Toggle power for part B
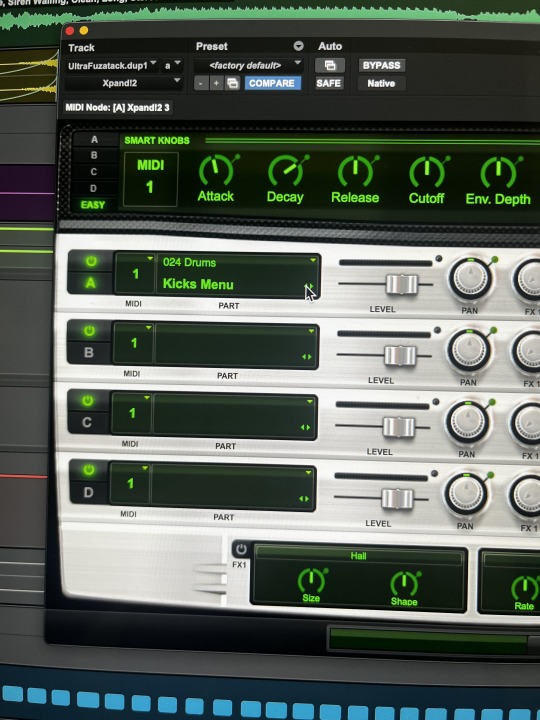Viewport: 540px width, 720px height. pyautogui.click(x=89, y=331)
